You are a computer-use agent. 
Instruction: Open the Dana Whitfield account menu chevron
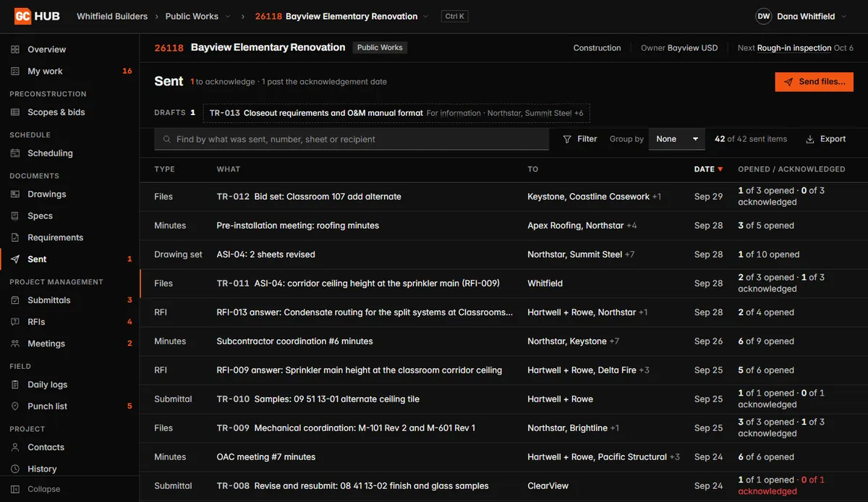pyautogui.click(x=844, y=17)
